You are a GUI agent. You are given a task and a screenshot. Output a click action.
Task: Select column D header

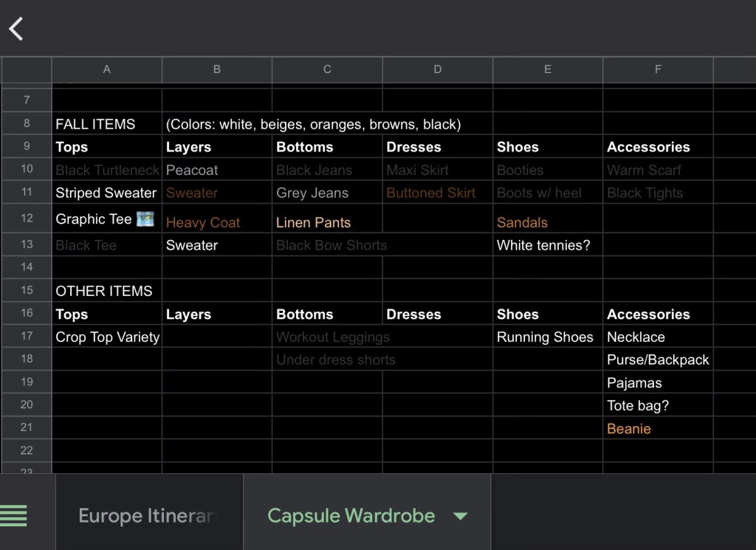[437, 69]
